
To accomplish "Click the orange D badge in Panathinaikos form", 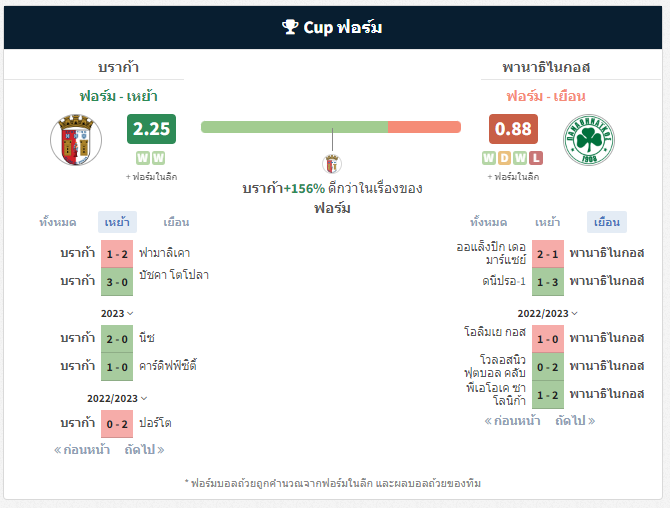I will [504, 158].
